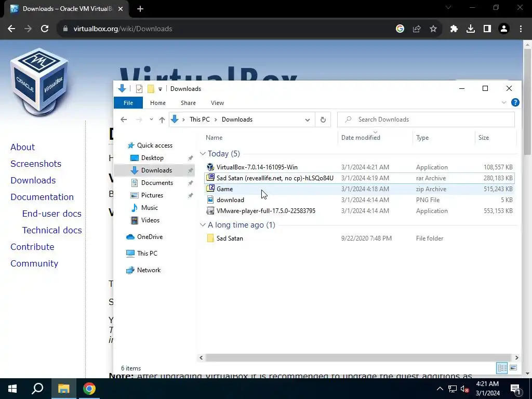Sort by Date modified column header
This screenshot has width=532, height=399.
(x=375, y=137)
